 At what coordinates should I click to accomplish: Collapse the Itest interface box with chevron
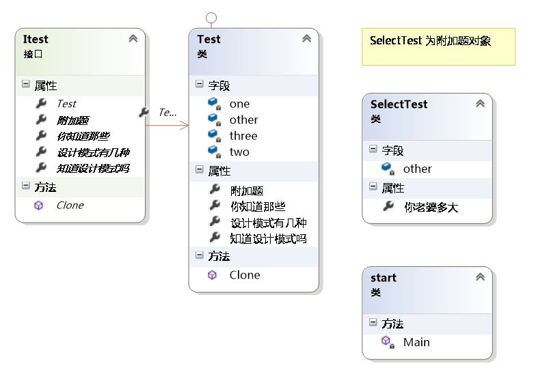click(x=133, y=38)
